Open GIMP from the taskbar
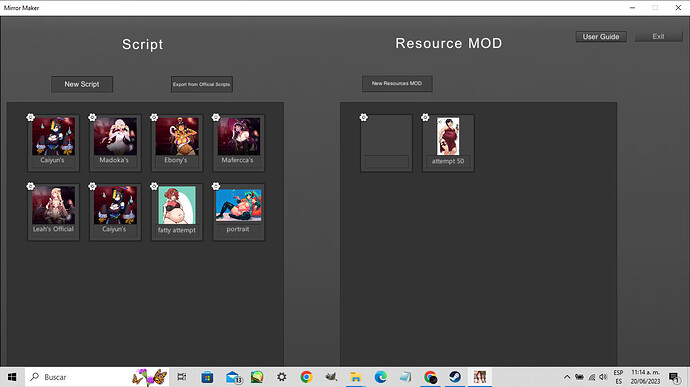 tap(331, 377)
